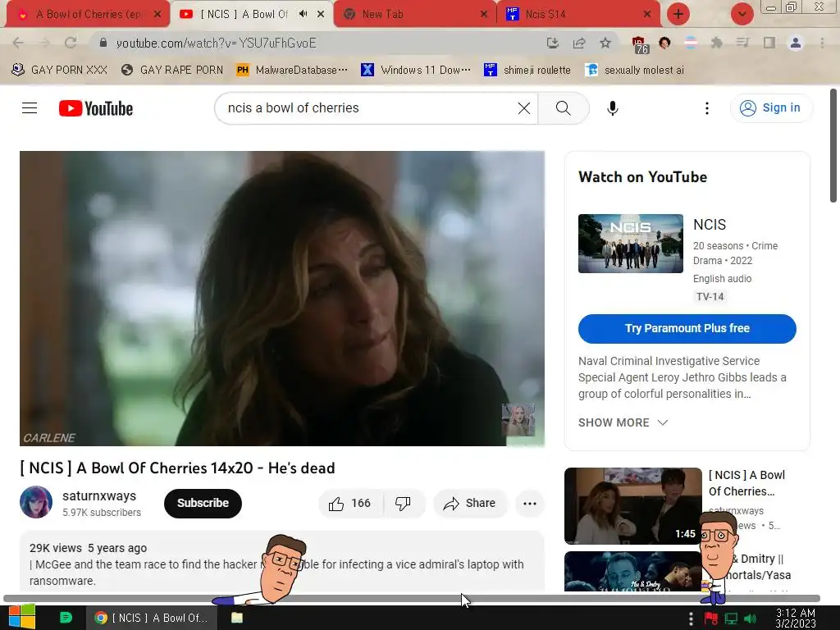Image resolution: width=840 pixels, height=630 pixels.
Task: Install app icon in address bar
Action: 552,43
